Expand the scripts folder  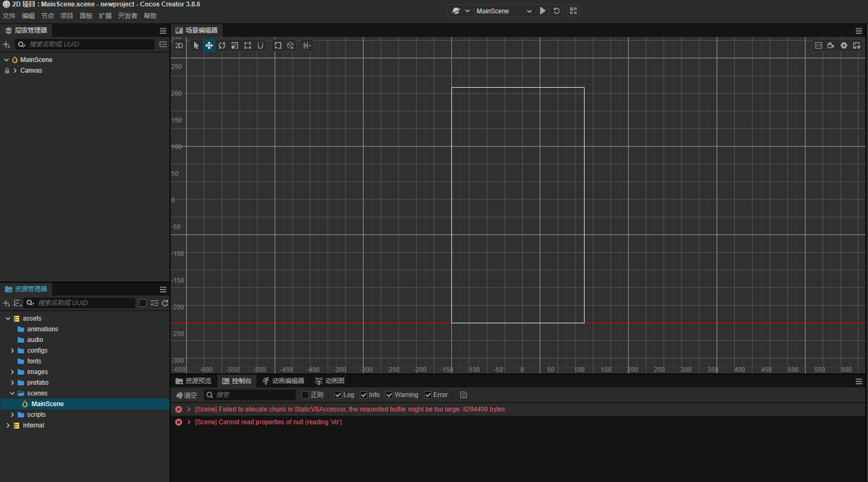click(x=12, y=415)
